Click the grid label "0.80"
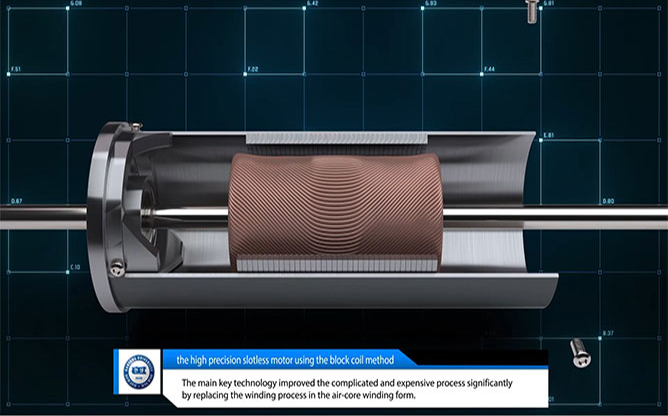 [608, 201]
